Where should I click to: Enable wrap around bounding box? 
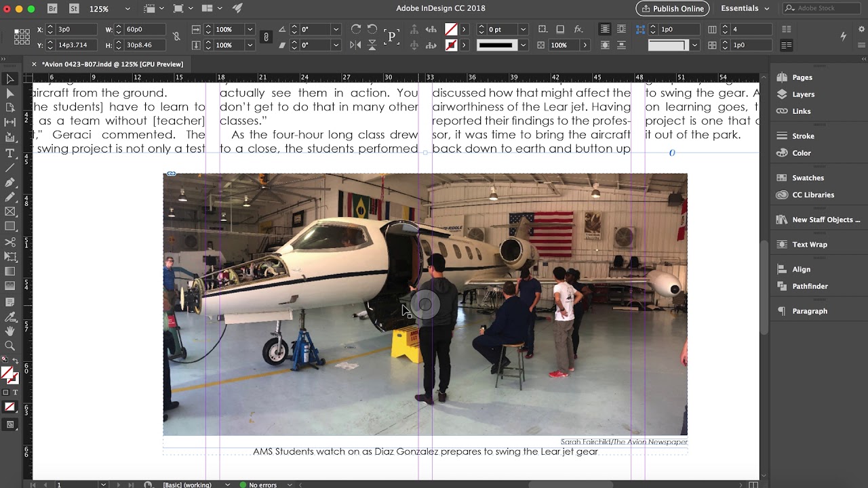tap(621, 29)
